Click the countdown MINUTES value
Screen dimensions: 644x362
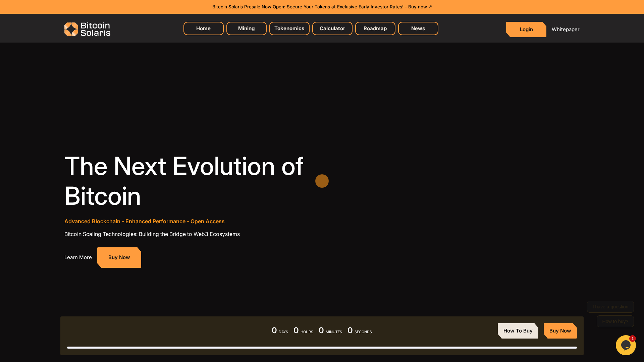[321, 330]
